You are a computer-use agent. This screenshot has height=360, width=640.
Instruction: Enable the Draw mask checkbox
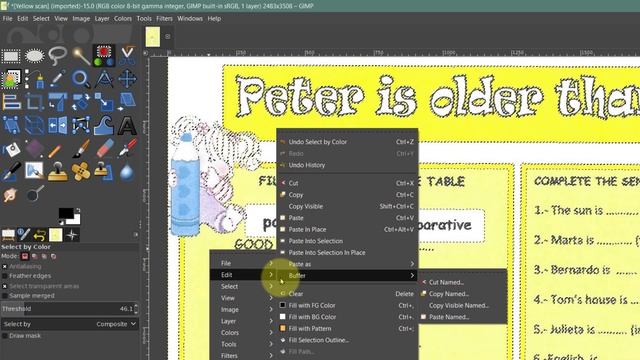tap(4, 336)
